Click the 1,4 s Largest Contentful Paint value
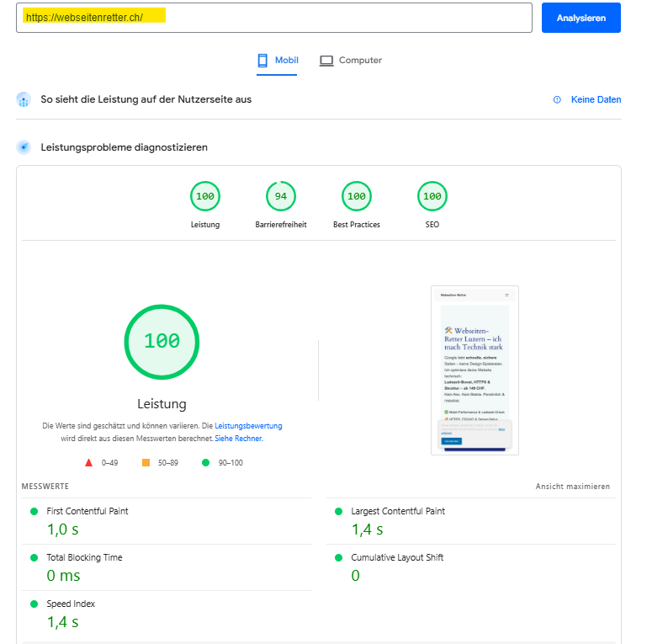 pos(367,530)
